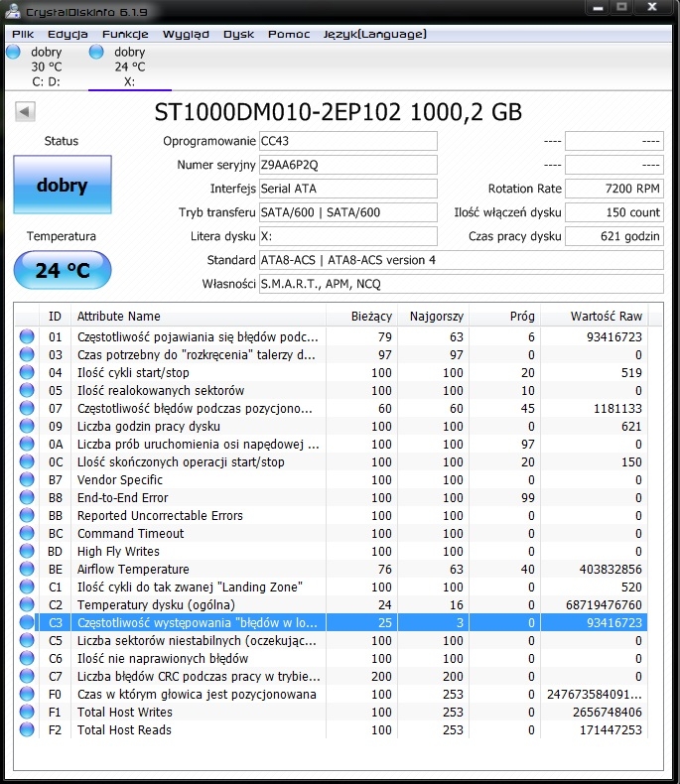Viewport: 680px width, 784px height.
Task: Click the Rotation Rate value 7200 RPM
Action: 614,189
